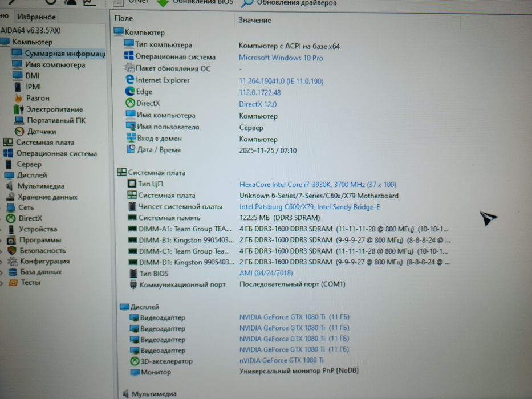Click the Разгон flame icon
The height and width of the screenshot is (399, 532).
click(x=18, y=98)
